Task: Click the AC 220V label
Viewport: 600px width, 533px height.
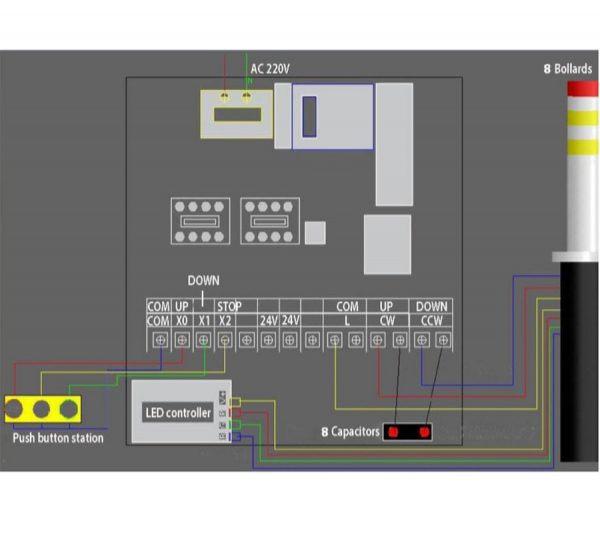Action: pos(270,69)
